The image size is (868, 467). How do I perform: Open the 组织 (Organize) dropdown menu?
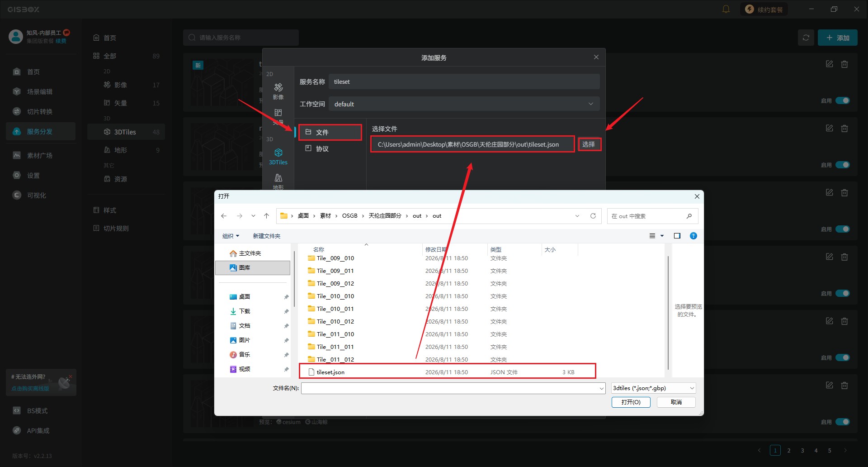[x=231, y=236]
